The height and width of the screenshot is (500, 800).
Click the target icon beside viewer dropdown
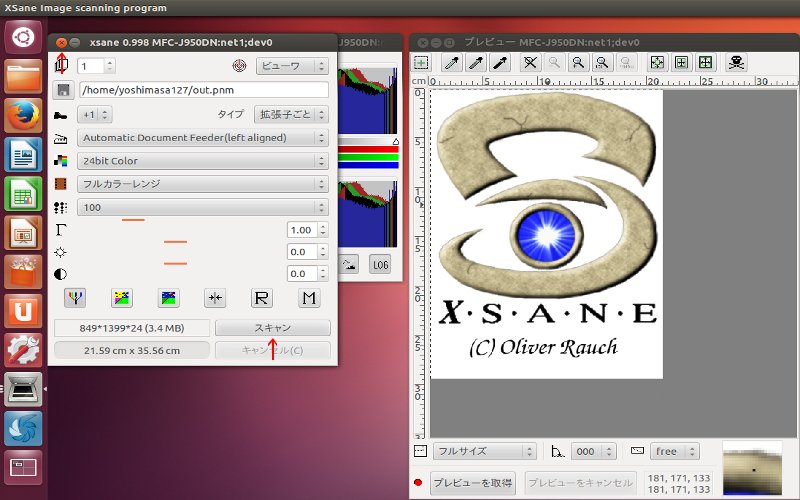[239, 66]
